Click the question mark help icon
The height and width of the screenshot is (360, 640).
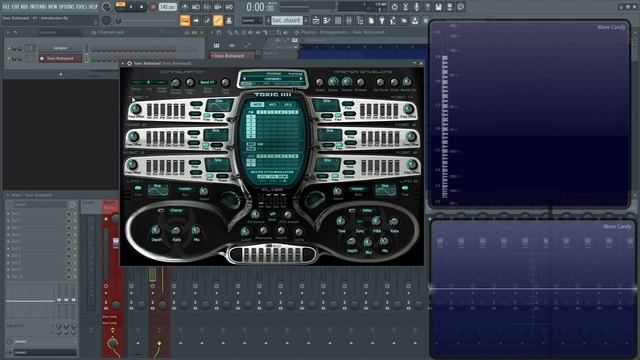[x=427, y=7]
